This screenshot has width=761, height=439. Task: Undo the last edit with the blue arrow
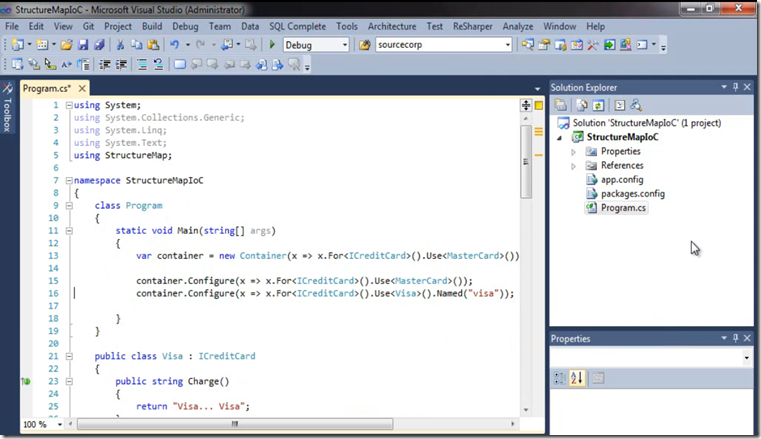pyautogui.click(x=174, y=45)
